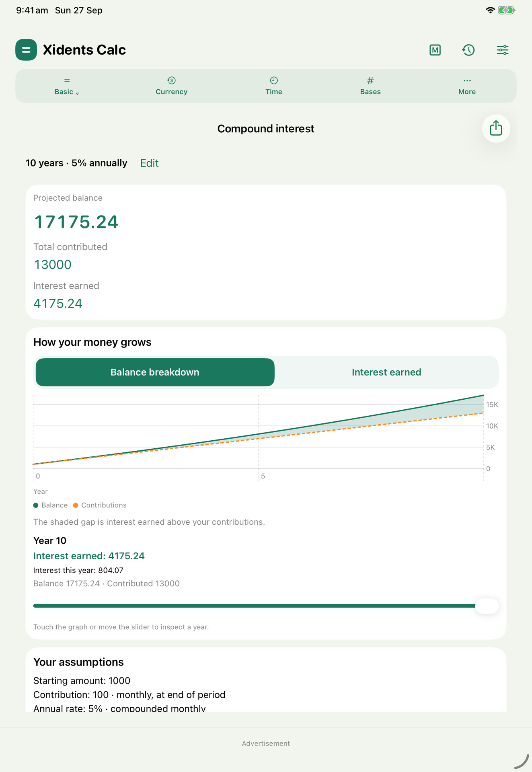
Task: Switch to the Currency tab
Action: pyautogui.click(x=172, y=86)
